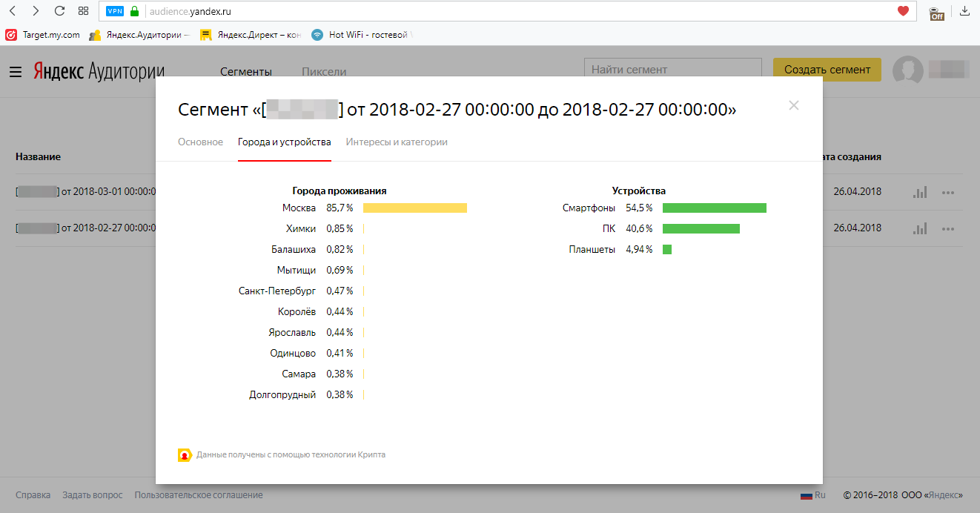Click the green lock security icon

click(134, 11)
